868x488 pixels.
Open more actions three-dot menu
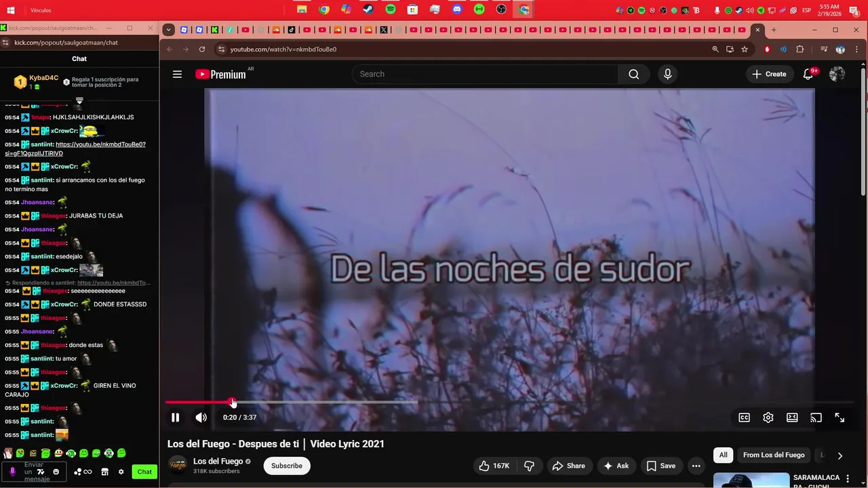tap(696, 466)
